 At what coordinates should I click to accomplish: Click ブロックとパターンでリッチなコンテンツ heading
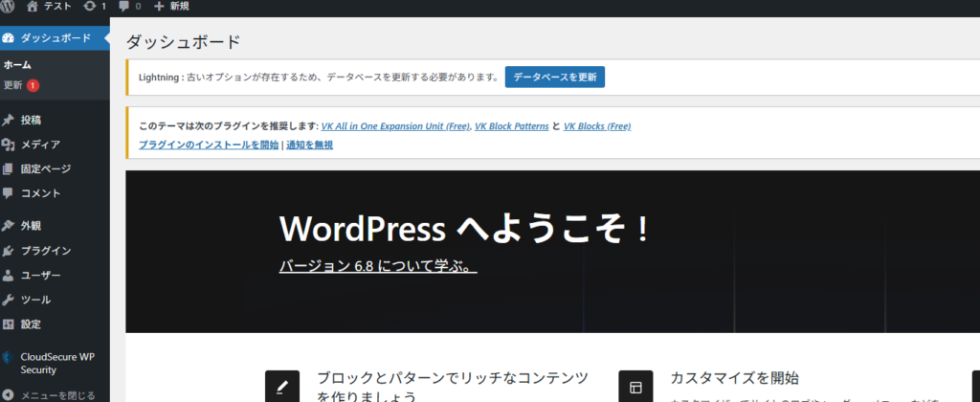coord(453,388)
